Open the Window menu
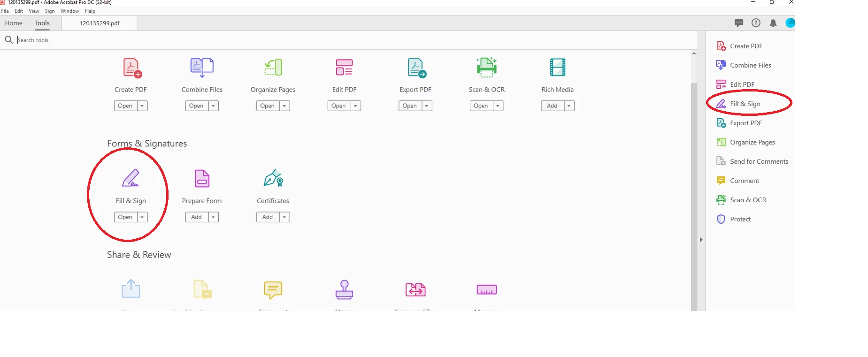 (69, 11)
